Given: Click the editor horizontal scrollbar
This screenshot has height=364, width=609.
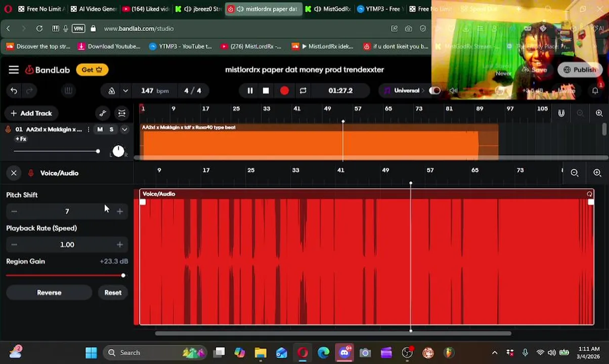Looking at the screenshot, I should click(333, 333).
